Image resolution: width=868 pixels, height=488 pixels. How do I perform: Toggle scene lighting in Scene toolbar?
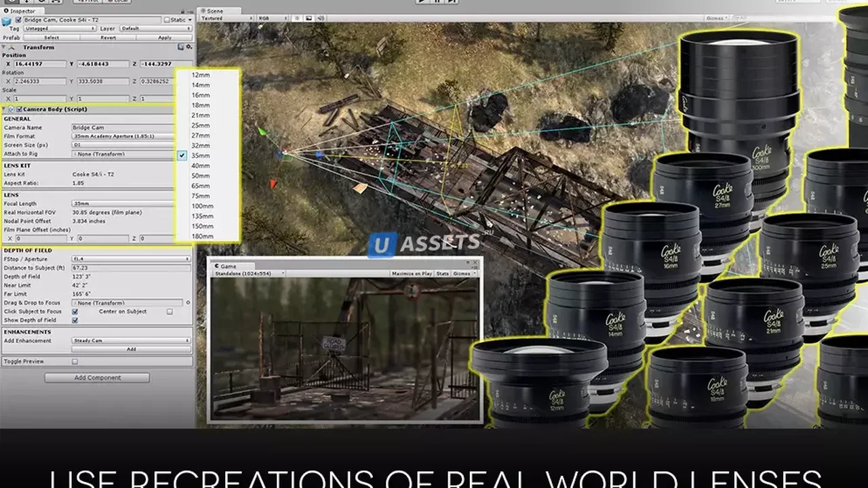(298, 18)
